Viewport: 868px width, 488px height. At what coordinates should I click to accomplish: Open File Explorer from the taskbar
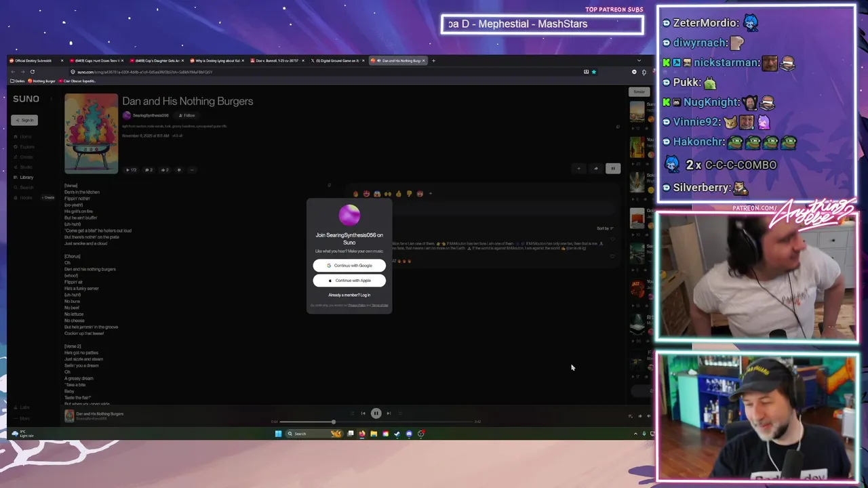tap(374, 434)
